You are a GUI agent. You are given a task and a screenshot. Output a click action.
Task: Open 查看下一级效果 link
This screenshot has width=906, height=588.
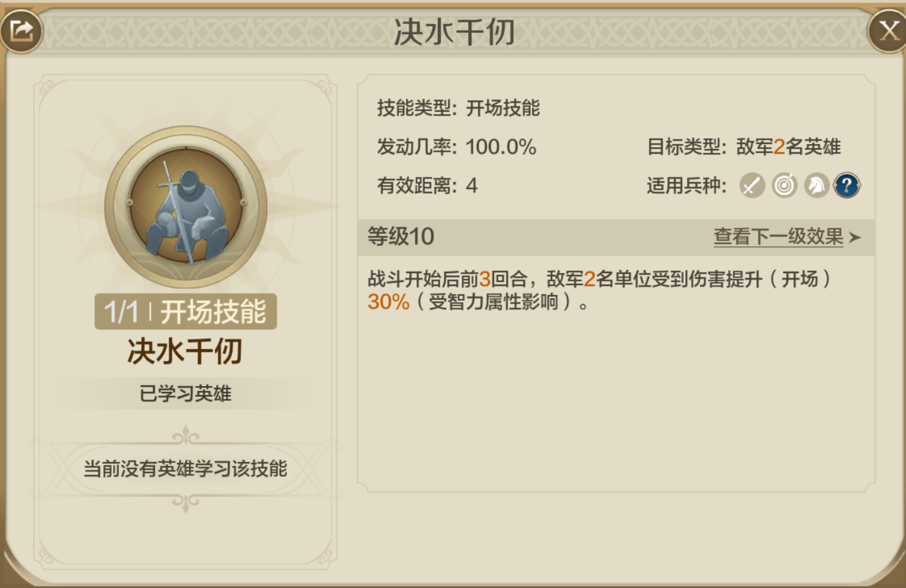(778, 236)
